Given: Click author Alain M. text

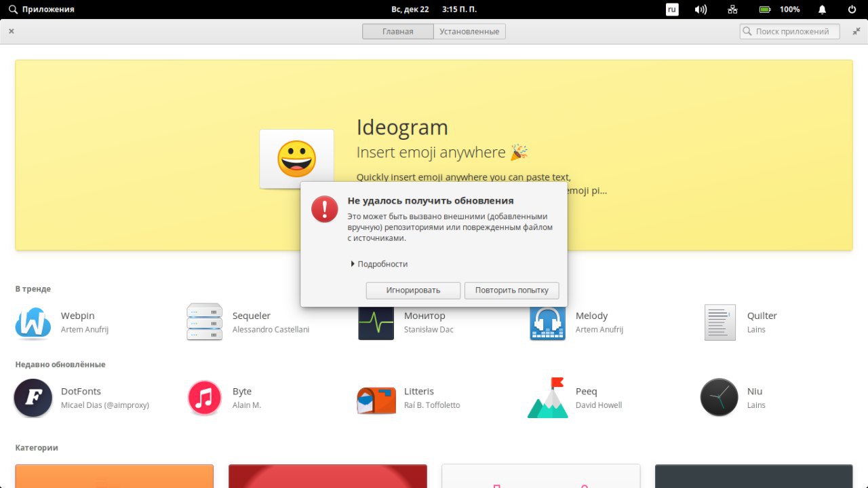Looking at the screenshot, I should [x=247, y=405].
